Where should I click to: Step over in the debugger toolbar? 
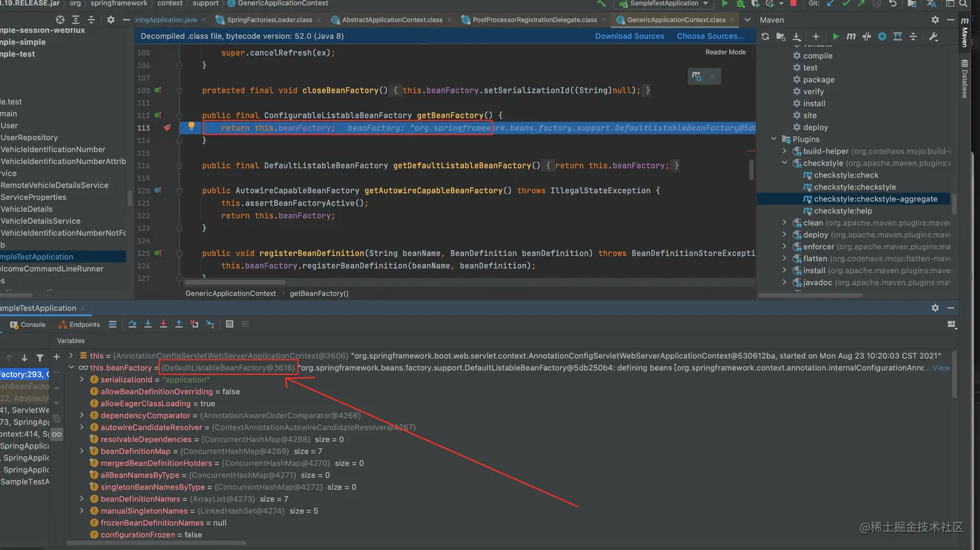[132, 324]
